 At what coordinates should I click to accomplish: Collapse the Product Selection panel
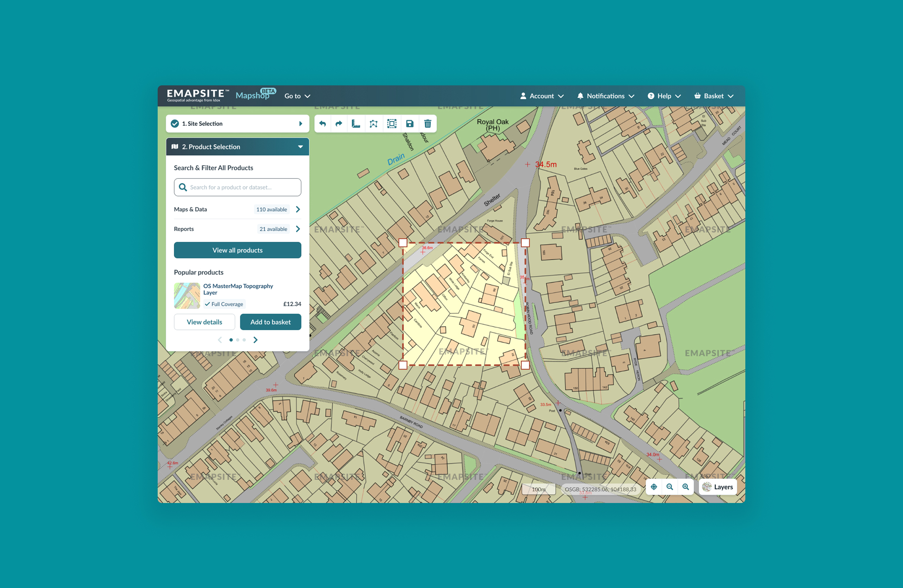[301, 147]
